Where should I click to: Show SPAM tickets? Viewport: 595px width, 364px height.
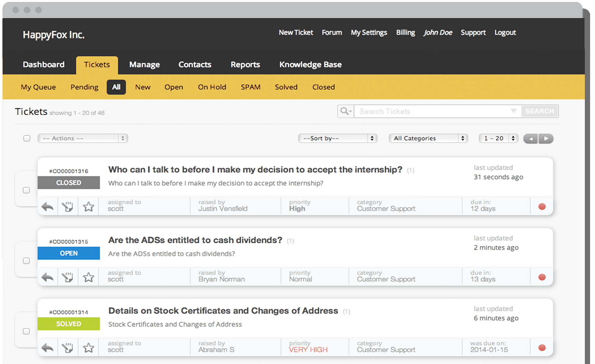(x=251, y=87)
